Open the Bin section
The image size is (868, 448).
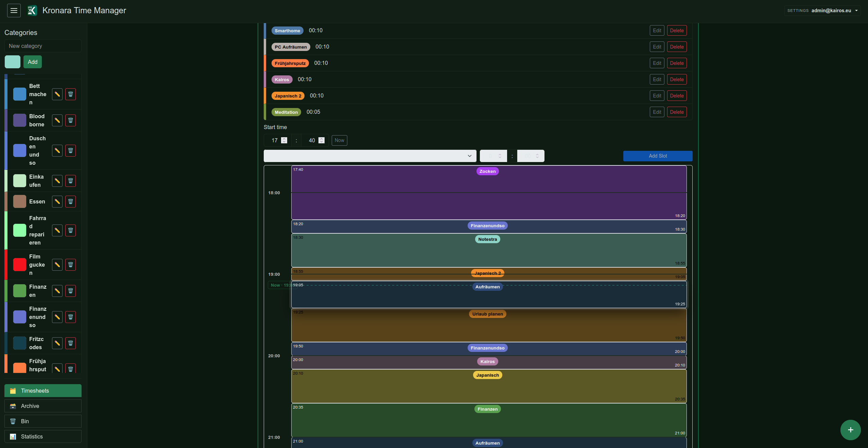point(43,421)
